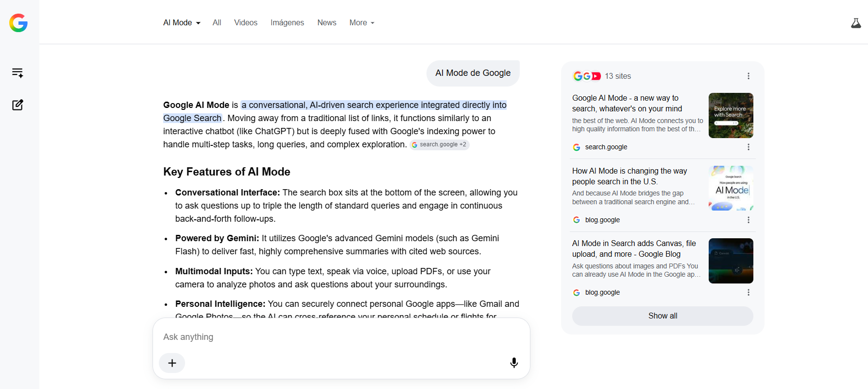
Task: Open three-dot menu for first blog.google source
Action: point(749,220)
